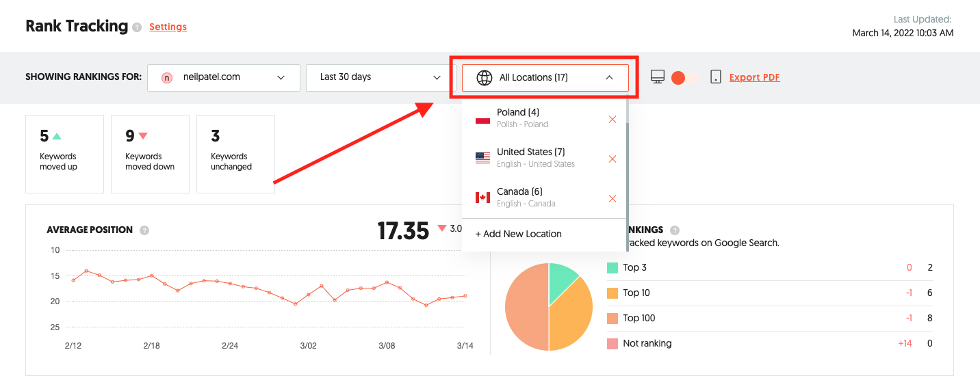Click the Average Position help icon
Image resolution: width=980 pixels, height=391 pixels.
[x=144, y=230]
